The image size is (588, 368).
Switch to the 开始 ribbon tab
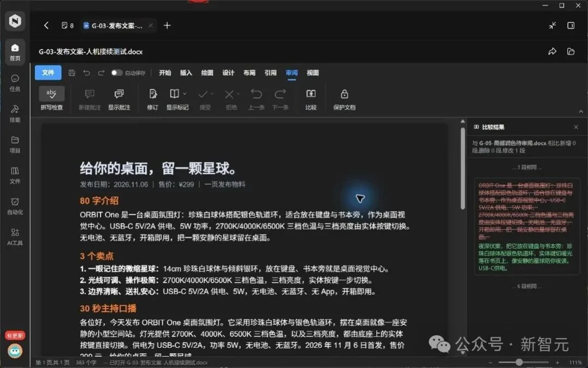click(x=165, y=73)
